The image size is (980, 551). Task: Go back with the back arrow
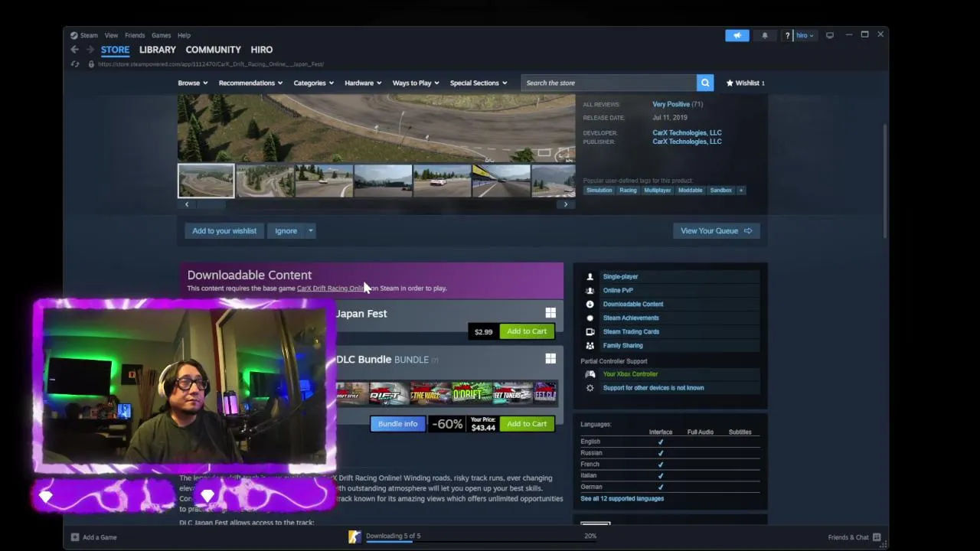pyautogui.click(x=74, y=50)
